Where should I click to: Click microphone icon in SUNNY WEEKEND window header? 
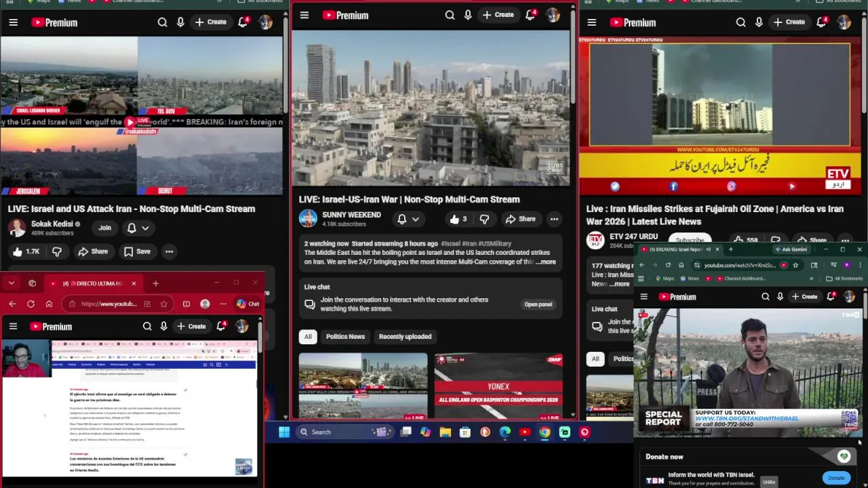coord(468,15)
